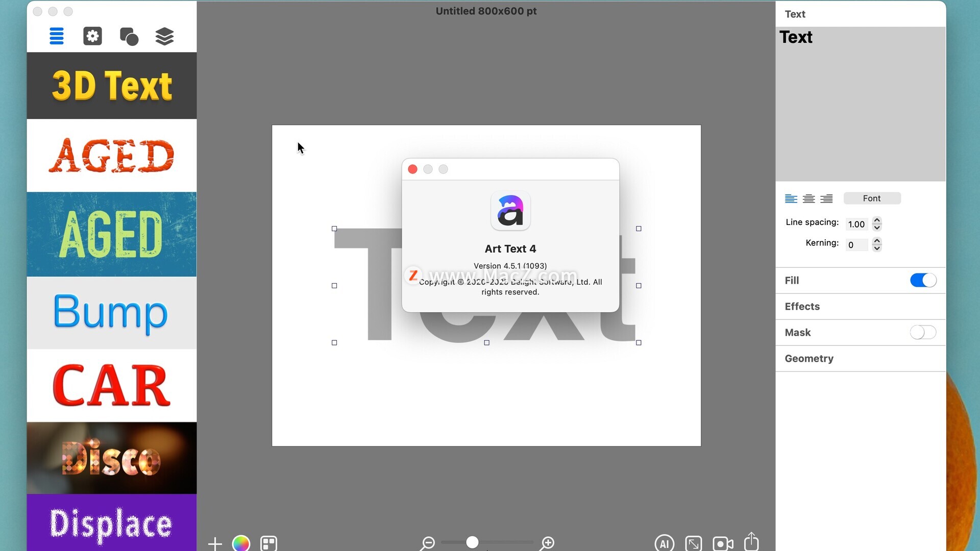Open the shapes library tab

tap(129, 36)
